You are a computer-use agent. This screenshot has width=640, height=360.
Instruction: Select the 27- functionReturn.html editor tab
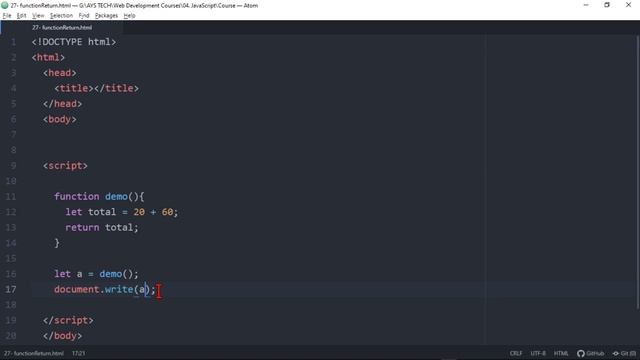[62, 27]
